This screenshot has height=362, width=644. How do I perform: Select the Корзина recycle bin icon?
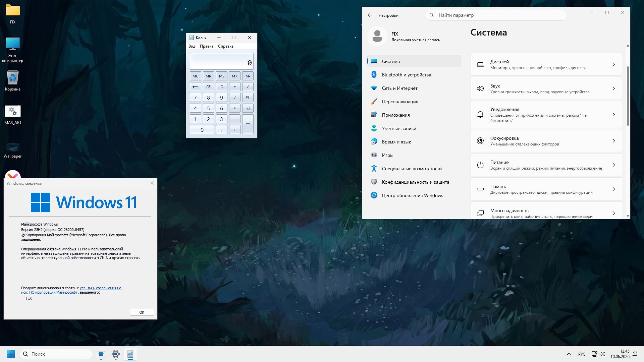[x=13, y=81]
